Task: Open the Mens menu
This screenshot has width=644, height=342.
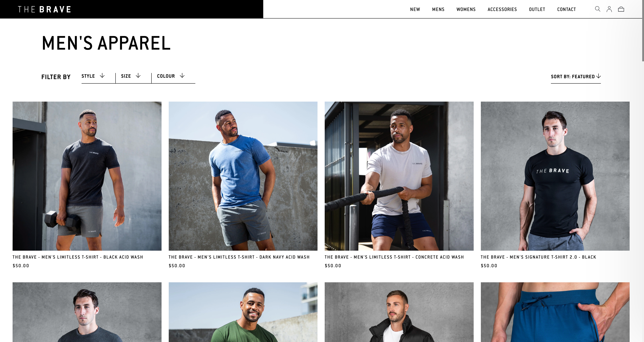Action: (x=438, y=10)
